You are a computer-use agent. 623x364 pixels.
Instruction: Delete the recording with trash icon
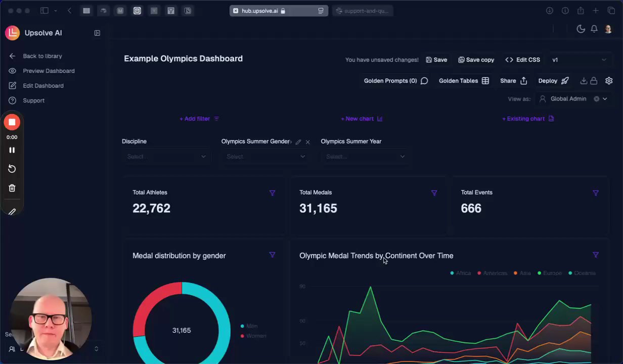pyautogui.click(x=12, y=188)
